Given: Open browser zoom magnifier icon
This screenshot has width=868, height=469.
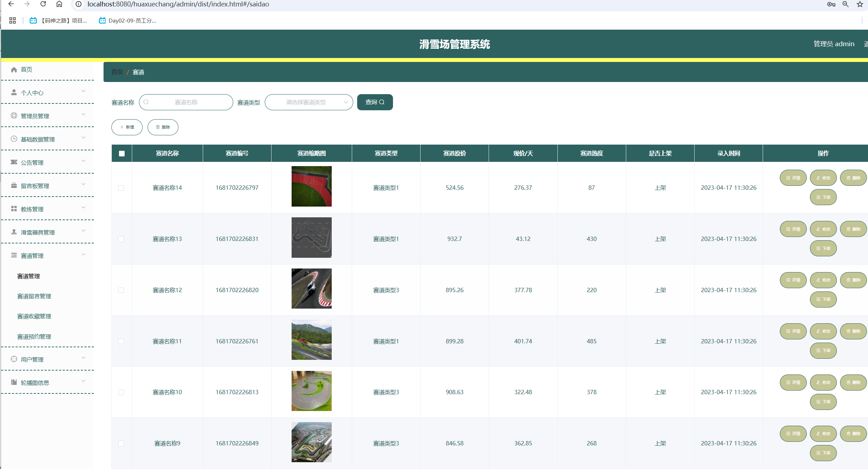Looking at the screenshot, I should (x=845, y=4).
